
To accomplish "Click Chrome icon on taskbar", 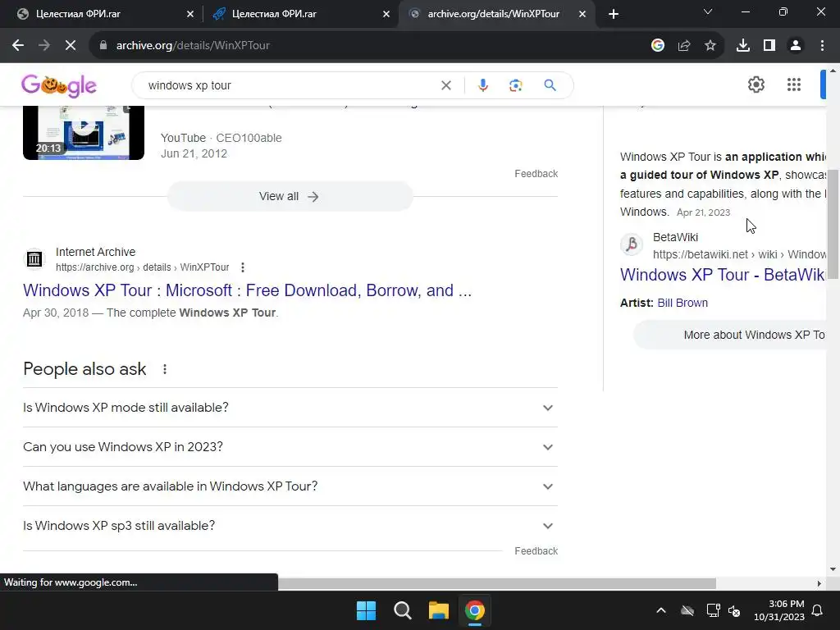I will pos(475,610).
